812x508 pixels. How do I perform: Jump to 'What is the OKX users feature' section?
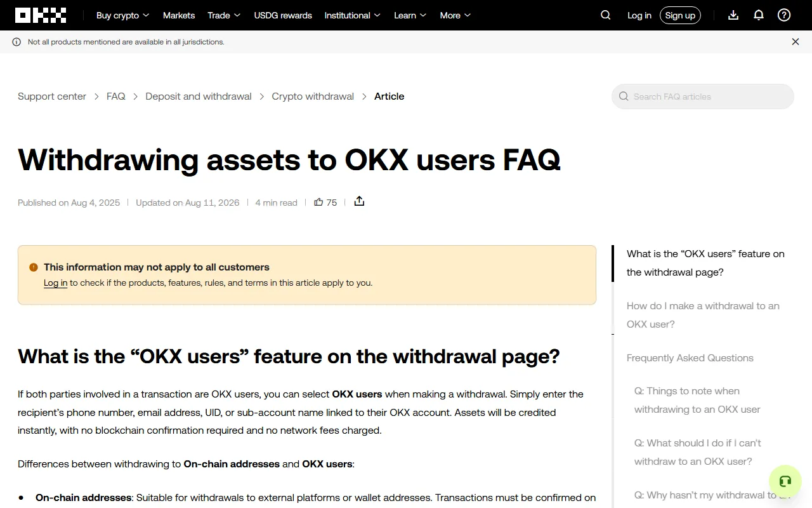[x=705, y=263]
